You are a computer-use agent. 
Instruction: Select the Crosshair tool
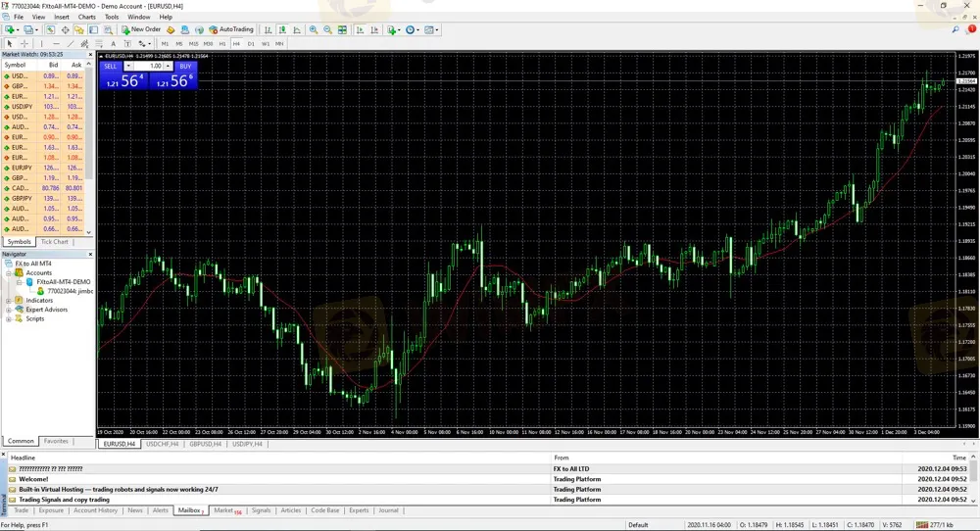pyautogui.click(x=24, y=44)
